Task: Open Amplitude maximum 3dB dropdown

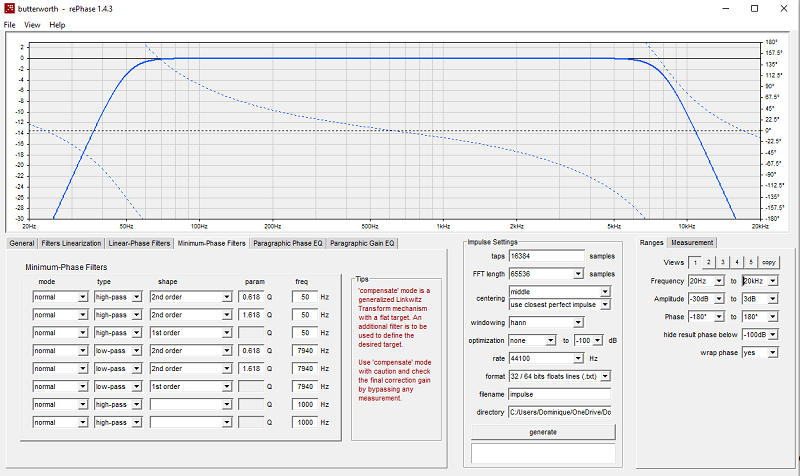Action: (x=772, y=299)
